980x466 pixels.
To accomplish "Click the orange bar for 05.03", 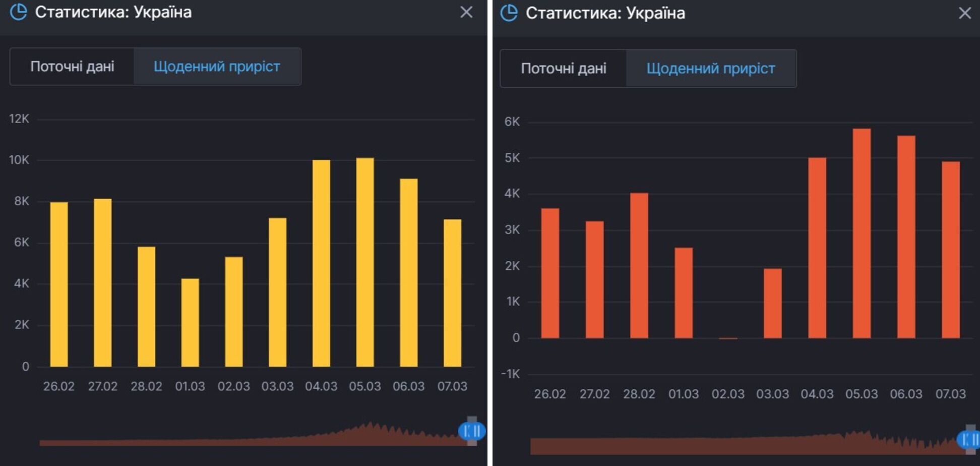I will (862, 233).
